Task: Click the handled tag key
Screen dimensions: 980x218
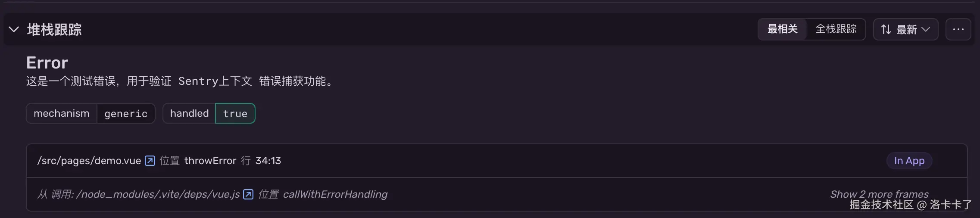Action: tap(189, 113)
